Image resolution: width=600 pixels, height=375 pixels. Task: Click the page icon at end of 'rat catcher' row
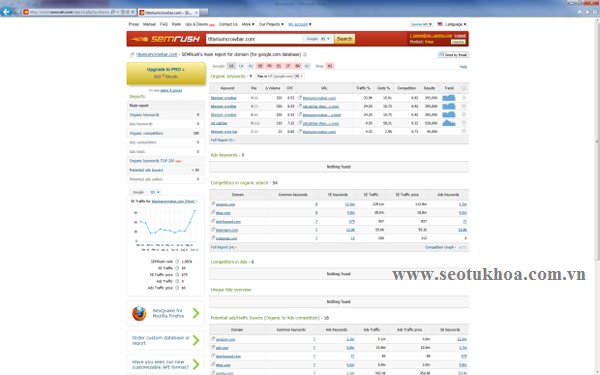pos(463,123)
